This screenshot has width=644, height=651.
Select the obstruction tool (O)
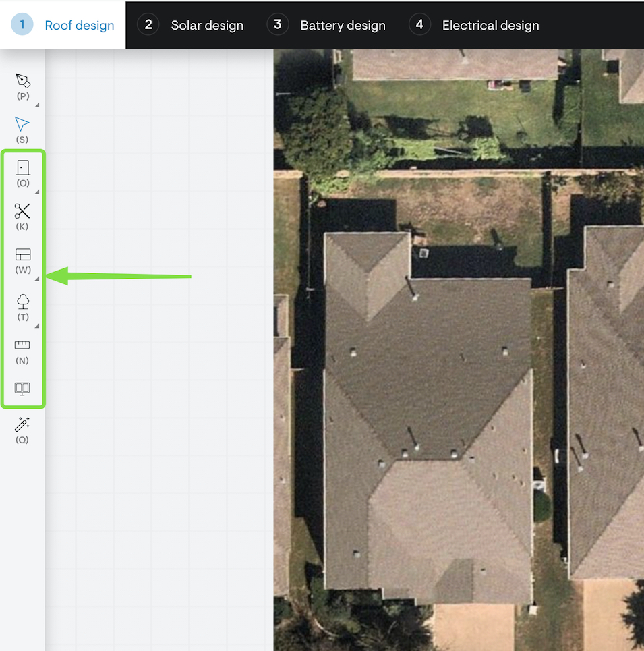pyautogui.click(x=23, y=168)
